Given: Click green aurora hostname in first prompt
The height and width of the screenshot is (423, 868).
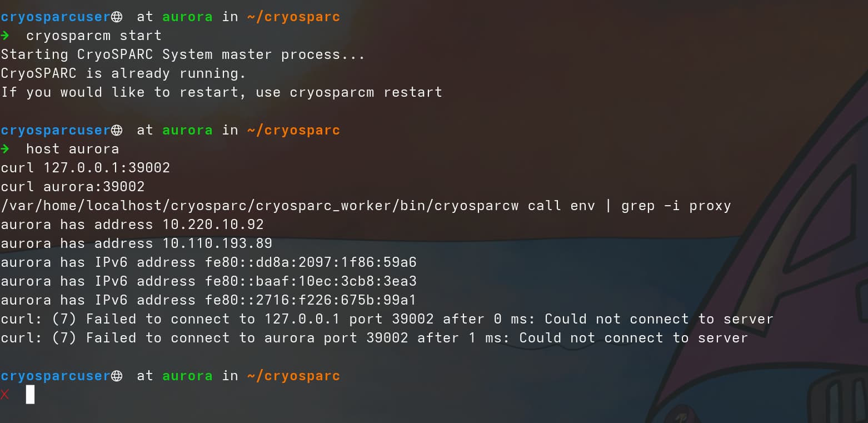Looking at the screenshot, I should point(187,17).
